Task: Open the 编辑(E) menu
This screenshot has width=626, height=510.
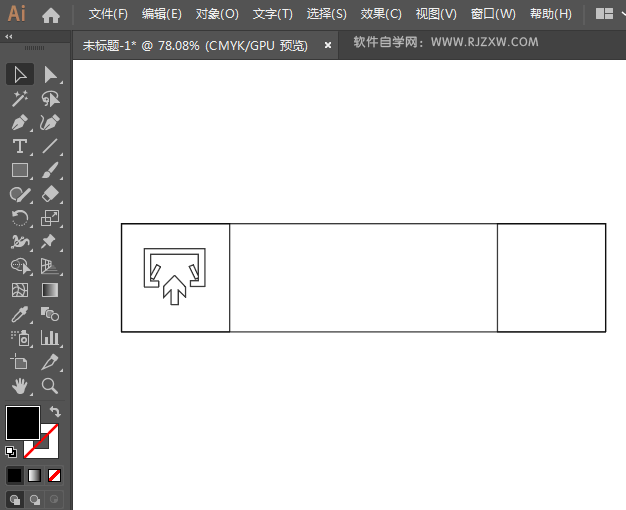Action: [x=162, y=14]
